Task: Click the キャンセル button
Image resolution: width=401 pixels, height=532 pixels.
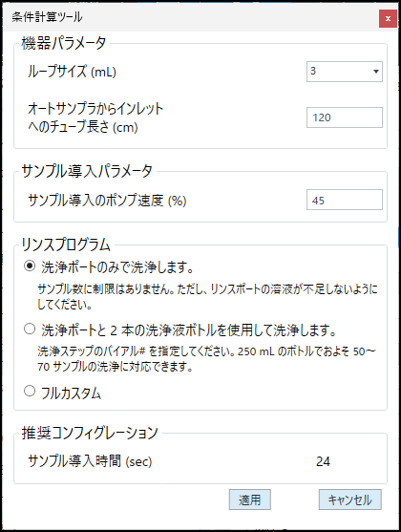Action: point(349,500)
